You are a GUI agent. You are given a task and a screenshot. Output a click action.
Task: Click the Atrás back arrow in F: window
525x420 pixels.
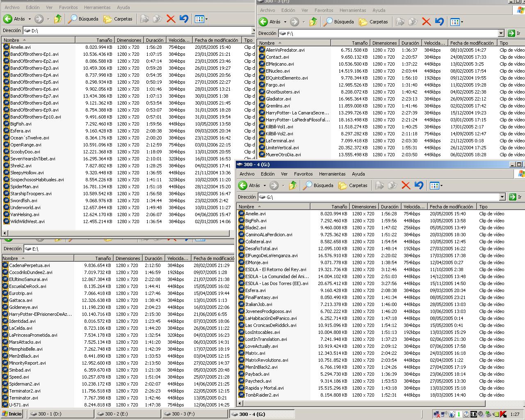pos(263,22)
